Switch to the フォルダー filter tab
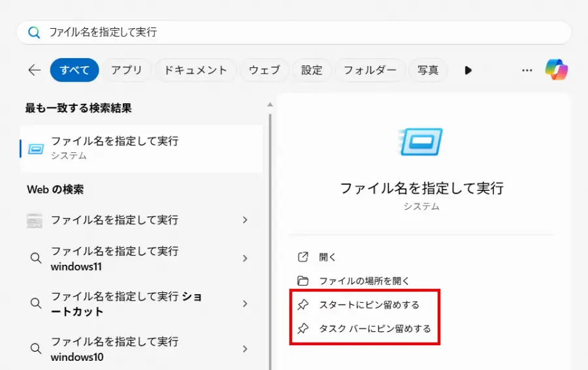Image resolution: width=588 pixels, height=370 pixels. (370, 70)
